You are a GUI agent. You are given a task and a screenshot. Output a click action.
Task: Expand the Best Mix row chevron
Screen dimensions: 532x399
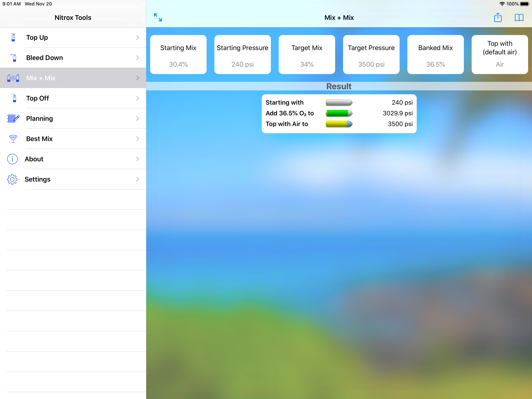pos(137,139)
